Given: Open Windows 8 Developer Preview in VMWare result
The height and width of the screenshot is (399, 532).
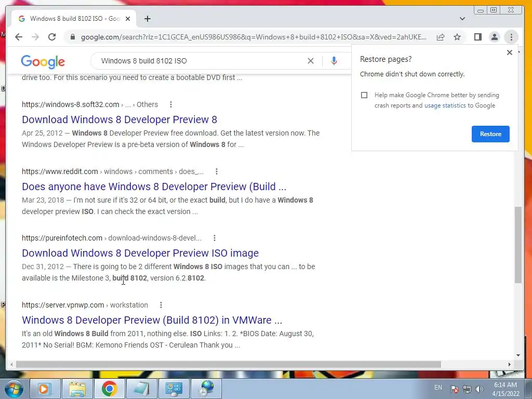Looking at the screenshot, I should click(152, 320).
